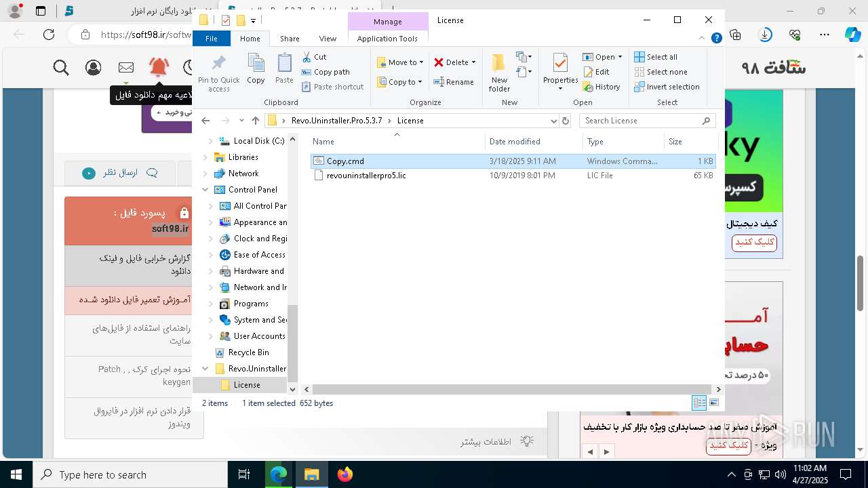Screen dimensions: 868x488
Task: Show file History
Action: coord(601,87)
